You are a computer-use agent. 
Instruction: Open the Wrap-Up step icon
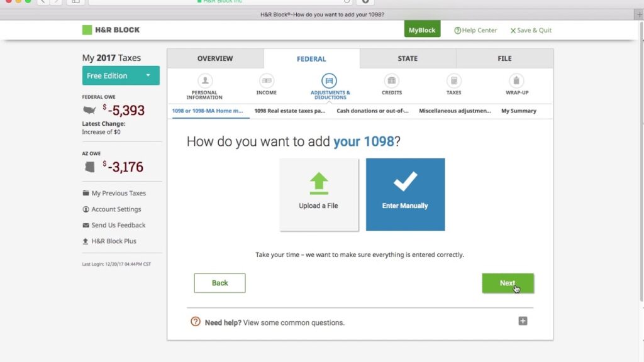(516, 80)
